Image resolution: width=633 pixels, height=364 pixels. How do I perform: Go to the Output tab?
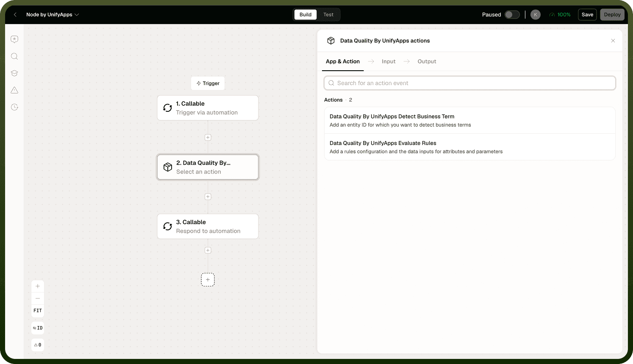pos(427,62)
